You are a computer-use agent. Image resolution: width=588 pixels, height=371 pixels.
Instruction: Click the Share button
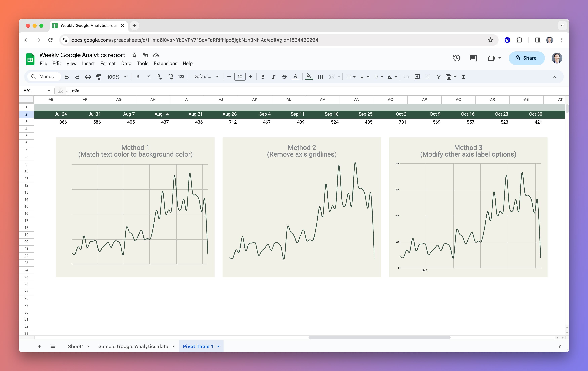(526, 58)
